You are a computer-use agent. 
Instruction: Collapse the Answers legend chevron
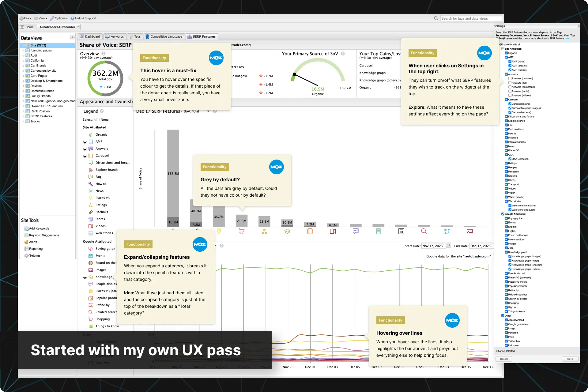click(85, 149)
